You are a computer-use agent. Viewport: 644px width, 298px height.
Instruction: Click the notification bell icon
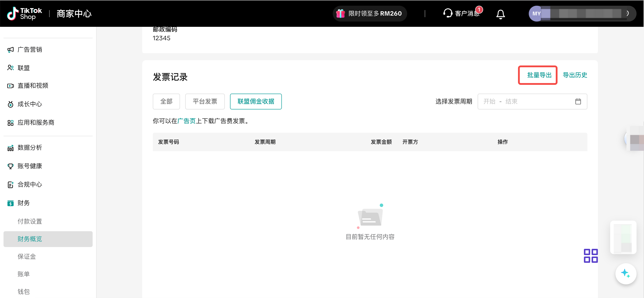pos(500,14)
